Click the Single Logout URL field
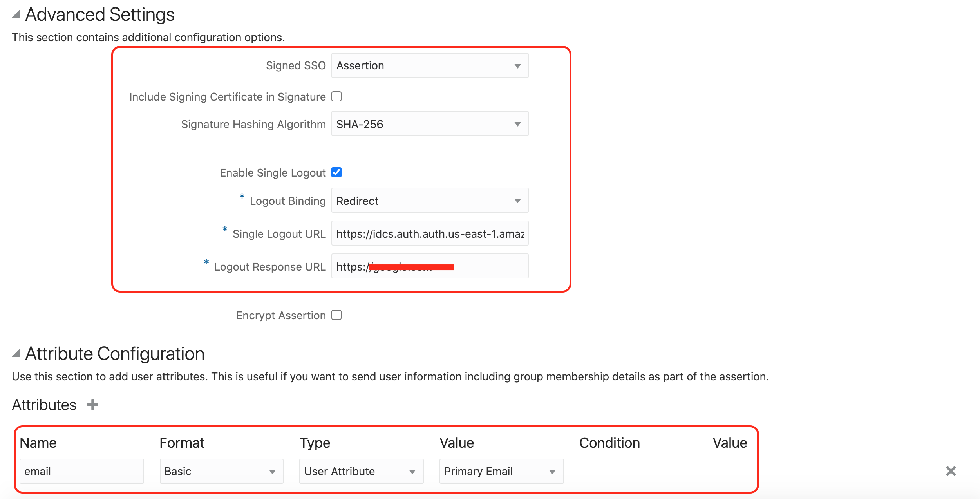Screen dimensions: 980x499 [x=430, y=233]
